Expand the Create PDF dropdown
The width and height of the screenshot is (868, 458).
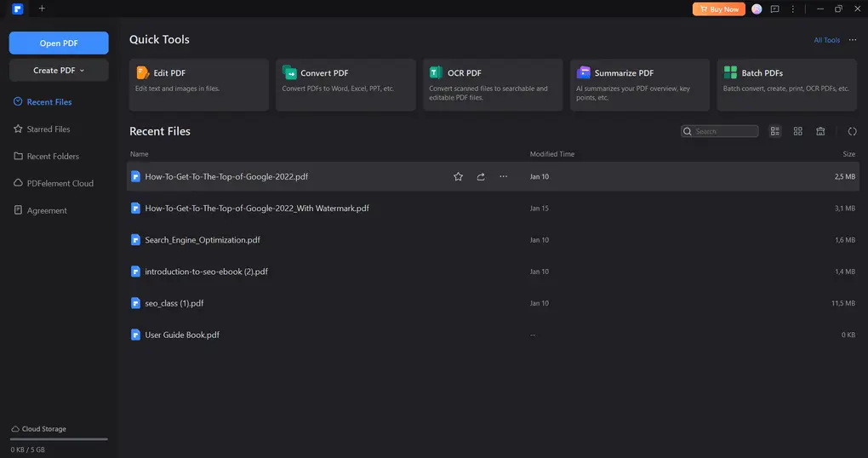click(59, 70)
